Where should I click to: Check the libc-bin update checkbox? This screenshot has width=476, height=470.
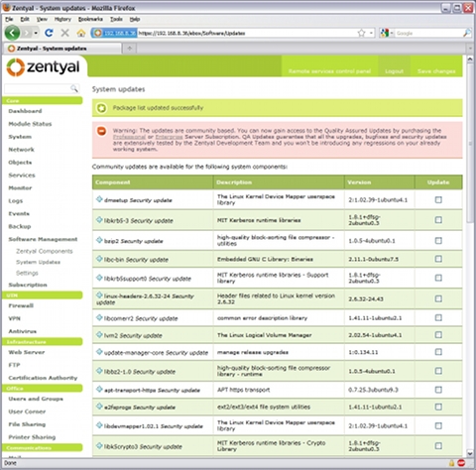[438, 259]
